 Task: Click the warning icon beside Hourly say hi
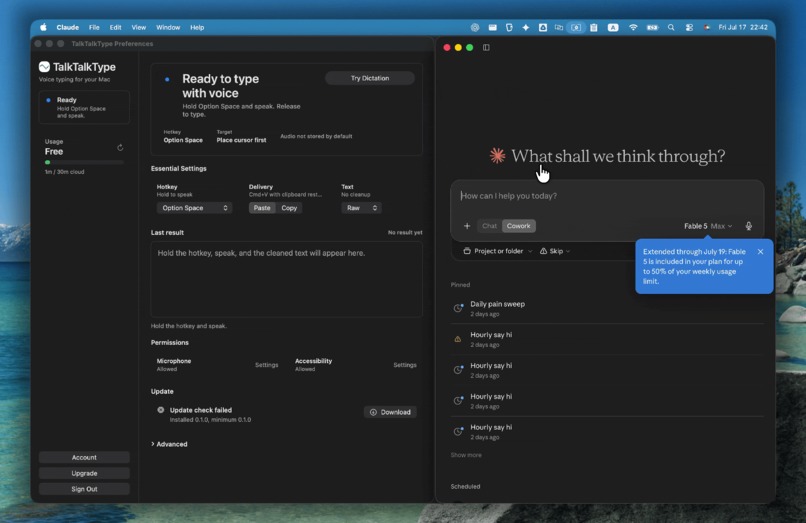(x=457, y=339)
